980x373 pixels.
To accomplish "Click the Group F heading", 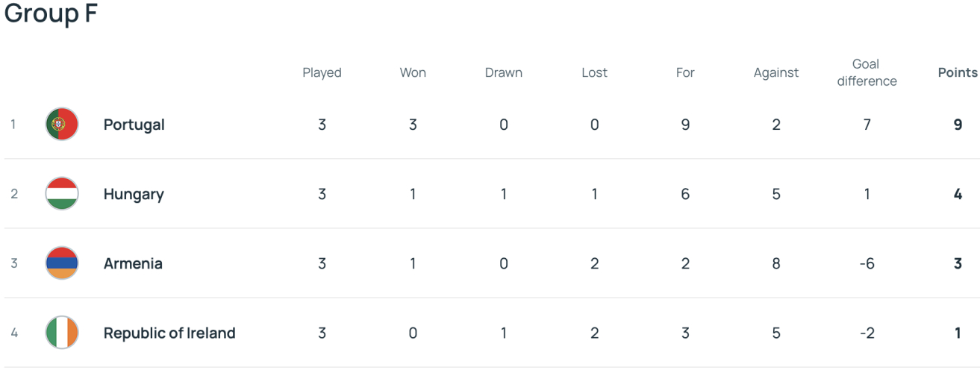I will pos(51,13).
